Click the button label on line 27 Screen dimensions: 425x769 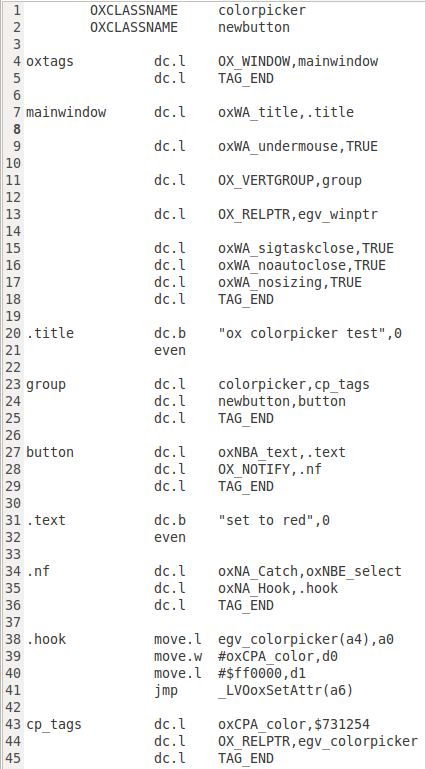(x=50, y=452)
